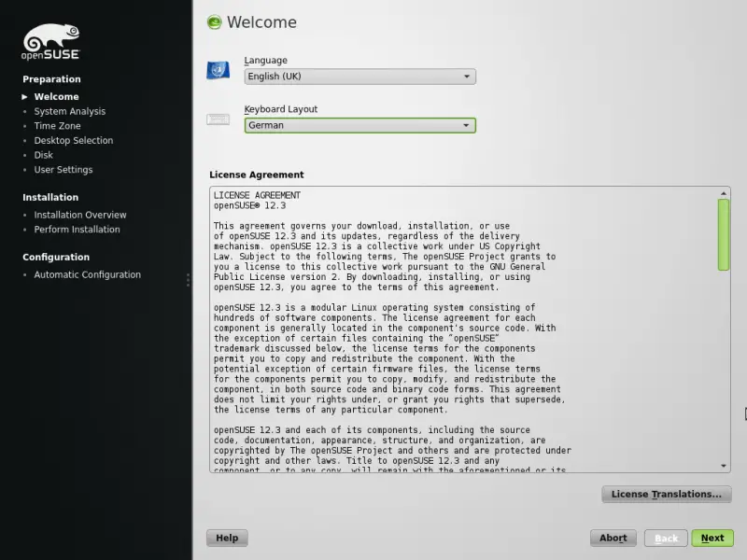Click the disabled Back button
Screen dimensions: 747x560
click(x=666, y=539)
